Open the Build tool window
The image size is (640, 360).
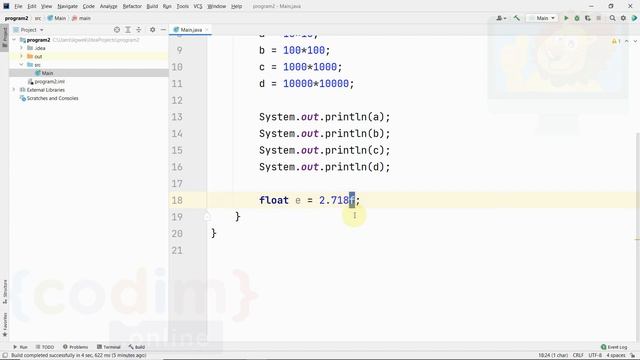click(x=137, y=347)
